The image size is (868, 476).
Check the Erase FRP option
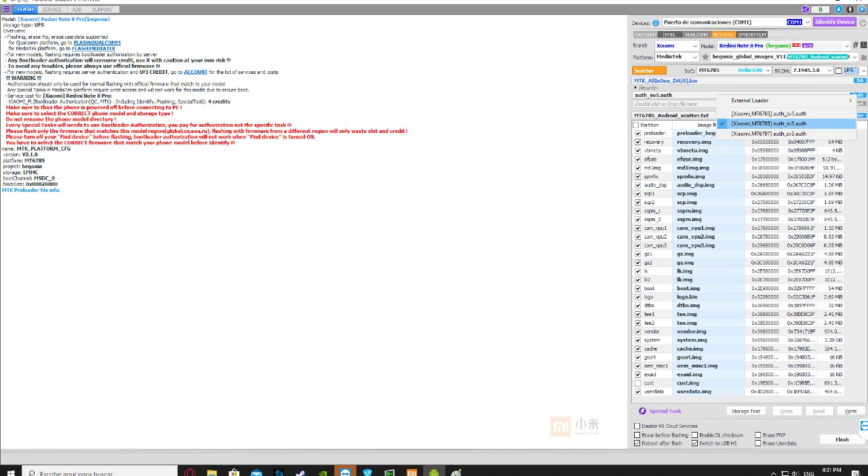point(758,435)
